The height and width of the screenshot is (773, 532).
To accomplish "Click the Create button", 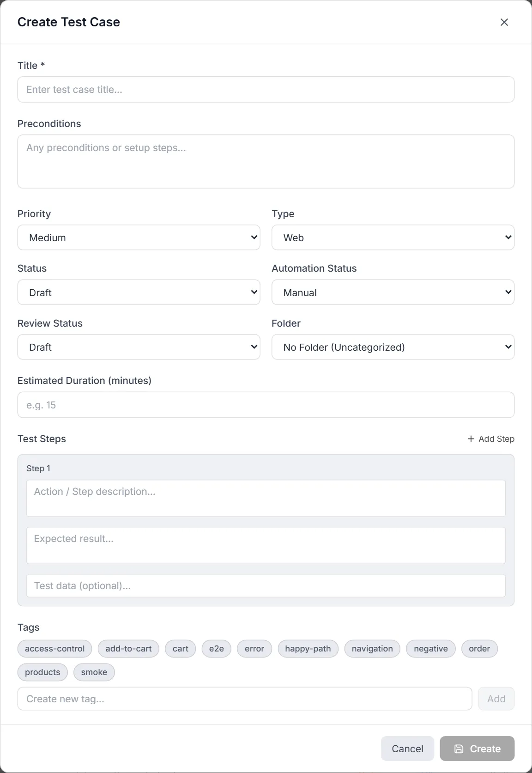I will coord(477,749).
